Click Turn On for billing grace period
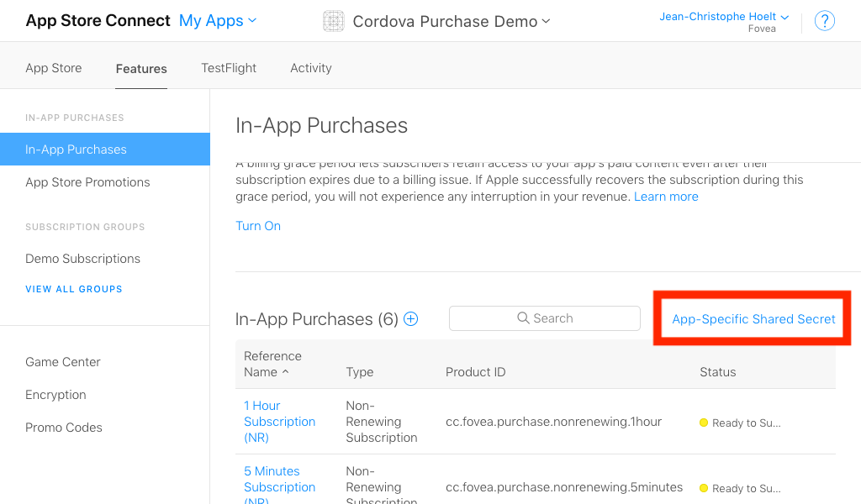This screenshot has width=861, height=504. click(x=258, y=226)
